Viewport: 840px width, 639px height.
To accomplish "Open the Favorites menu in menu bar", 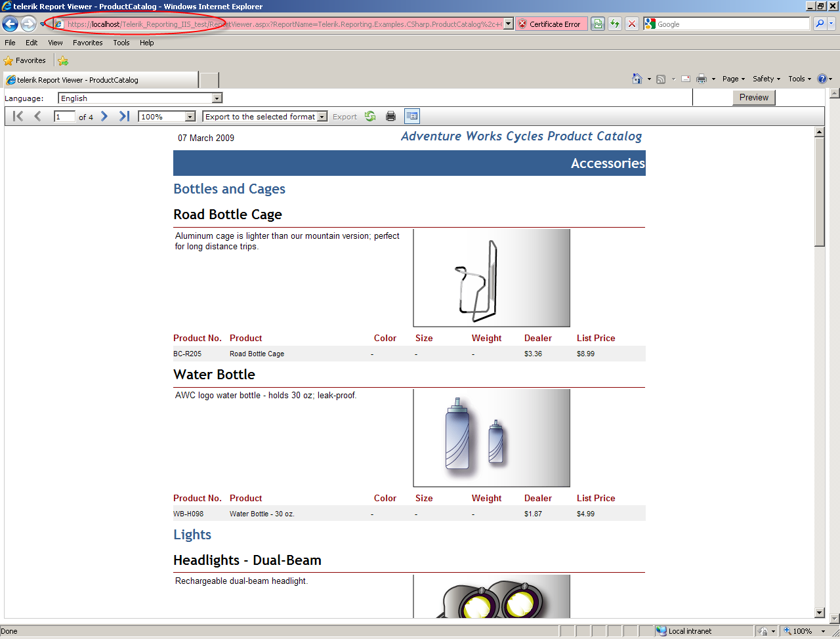I will point(88,43).
